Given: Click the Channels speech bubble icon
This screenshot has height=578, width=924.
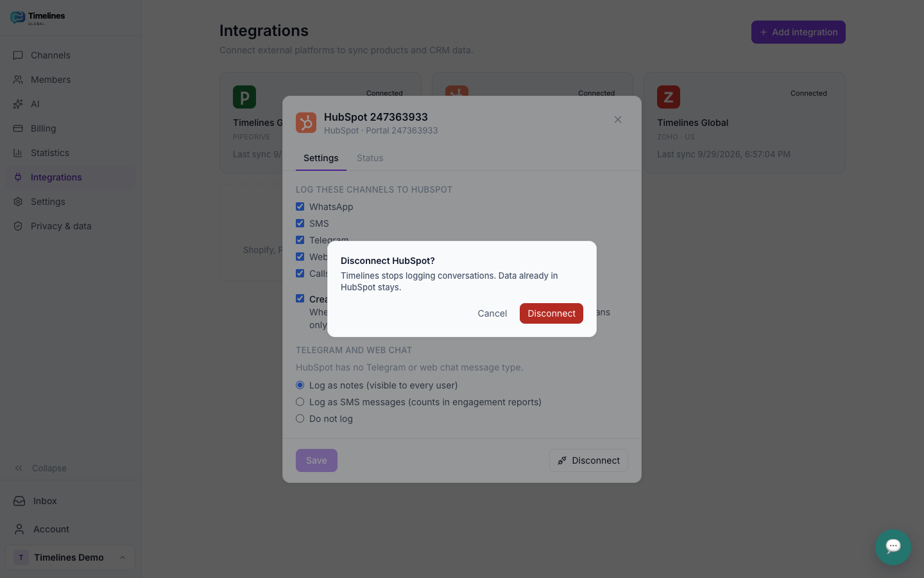Looking at the screenshot, I should click(x=18, y=55).
